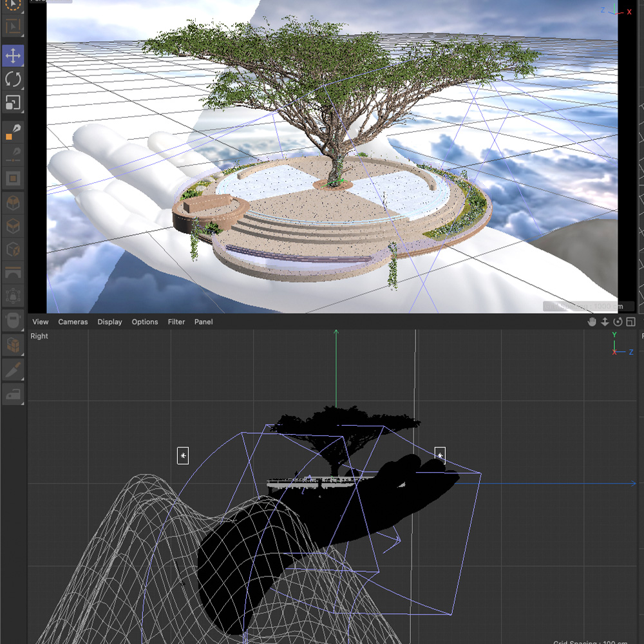
Task: Select the Scale tool
Action: 13,102
